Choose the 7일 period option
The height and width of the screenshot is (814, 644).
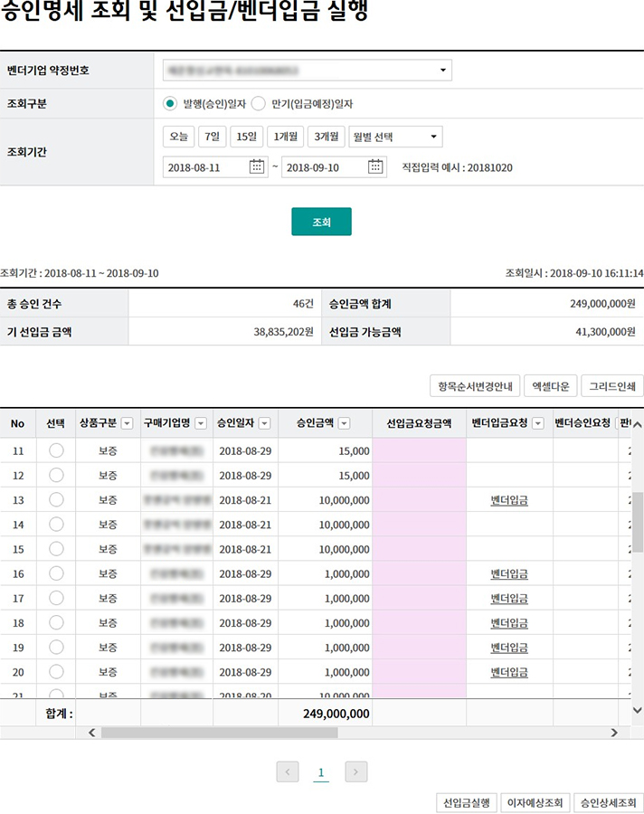[x=213, y=137]
